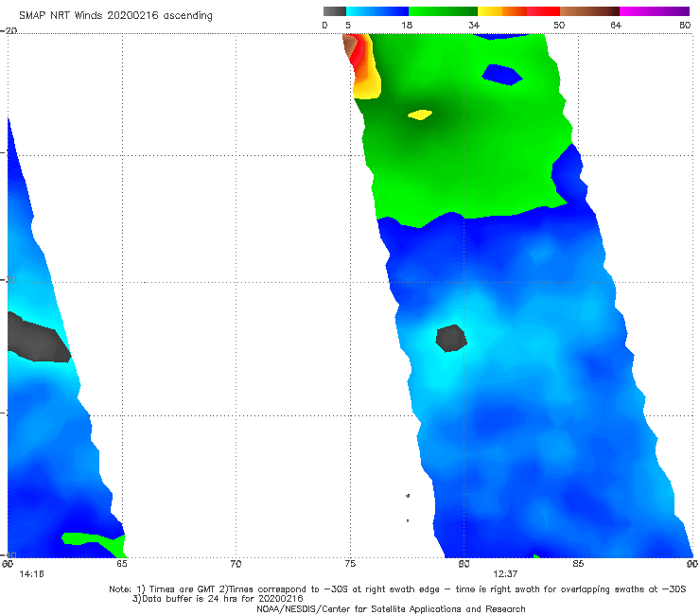Click the red segment of the color bar
The width and height of the screenshot is (700, 615).
tap(543, 11)
